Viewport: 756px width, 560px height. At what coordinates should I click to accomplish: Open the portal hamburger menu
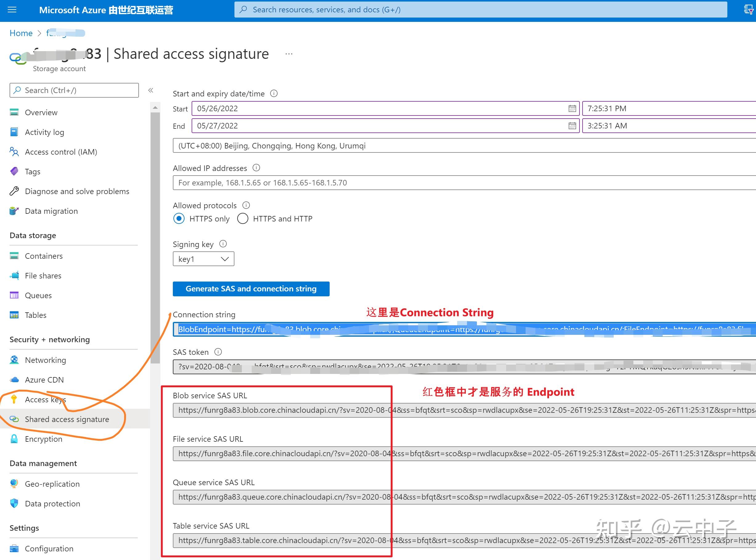click(12, 10)
